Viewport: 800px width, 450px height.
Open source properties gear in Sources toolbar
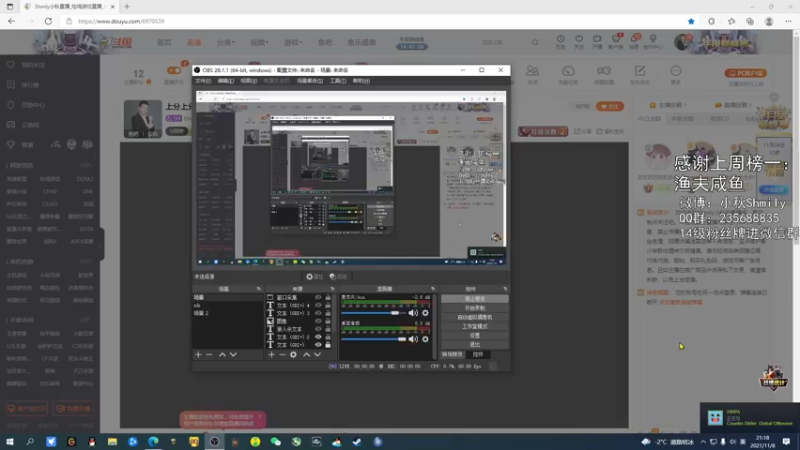point(293,355)
